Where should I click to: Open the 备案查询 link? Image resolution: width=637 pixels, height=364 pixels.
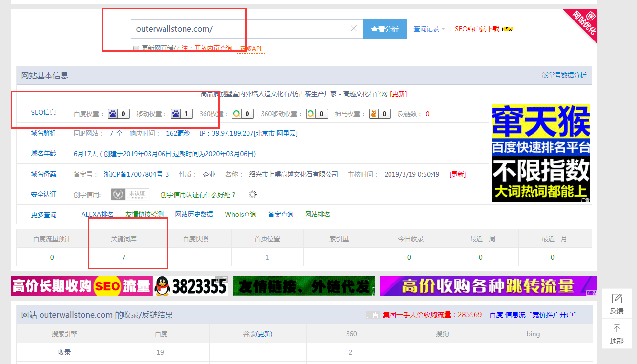point(281,214)
